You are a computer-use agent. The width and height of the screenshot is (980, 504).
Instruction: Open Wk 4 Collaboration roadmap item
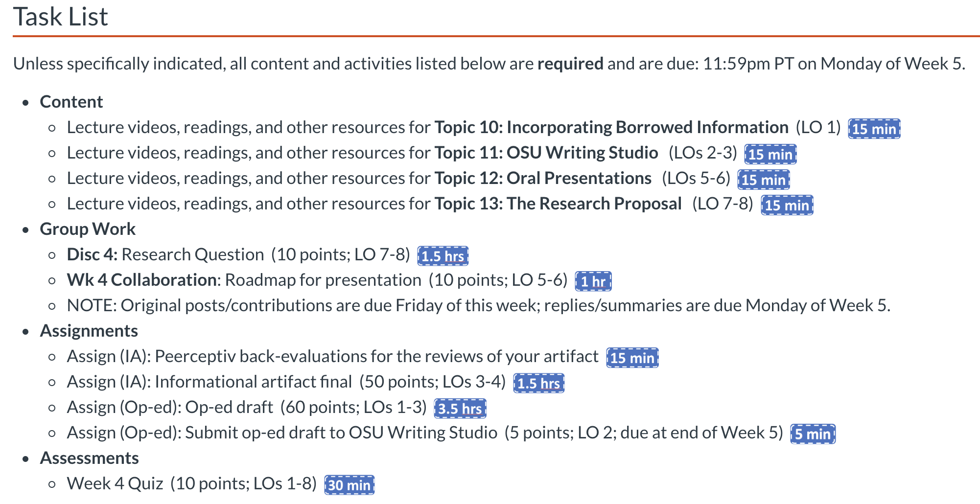[x=244, y=280]
